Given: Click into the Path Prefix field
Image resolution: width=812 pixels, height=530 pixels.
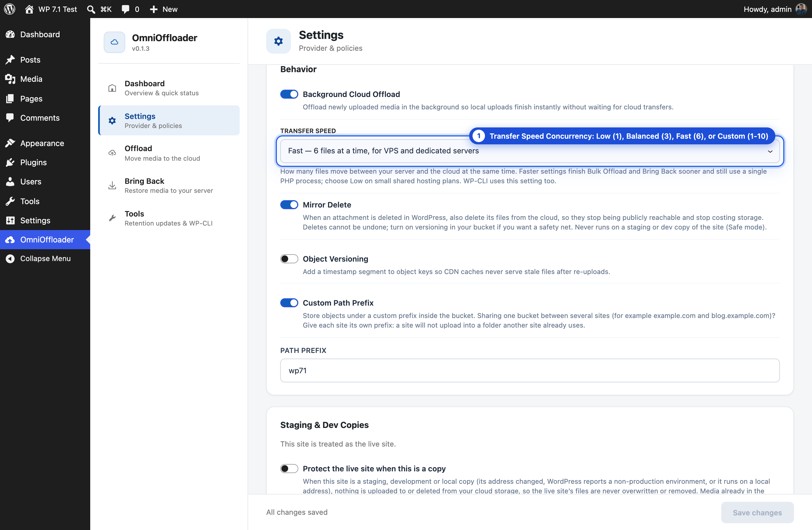Looking at the screenshot, I should pos(529,370).
